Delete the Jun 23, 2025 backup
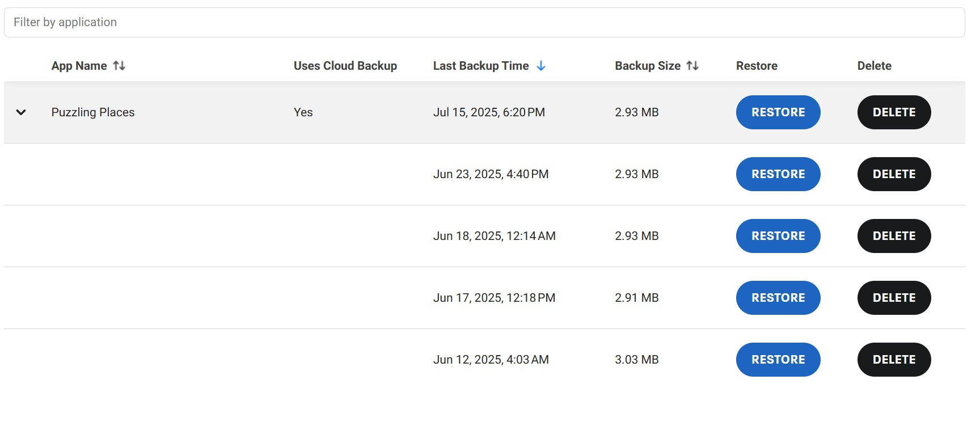This screenshot has width=980, height=447. tap(894, 174)
